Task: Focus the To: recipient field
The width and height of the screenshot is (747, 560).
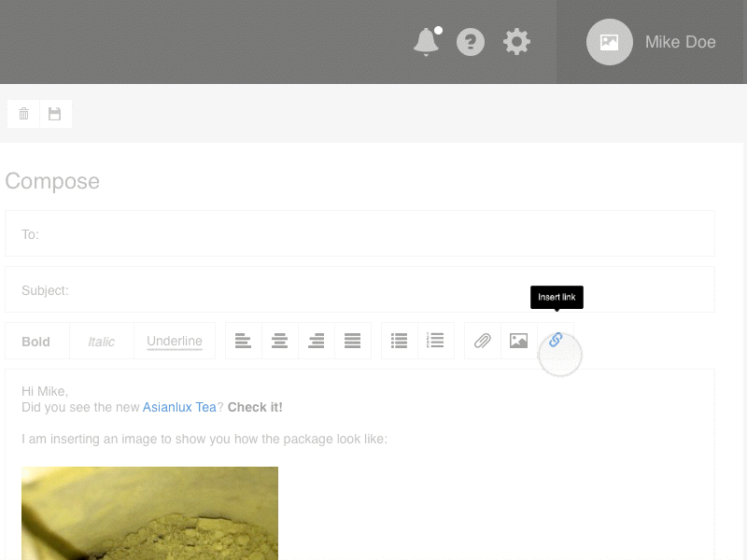Action: point(359,233)
